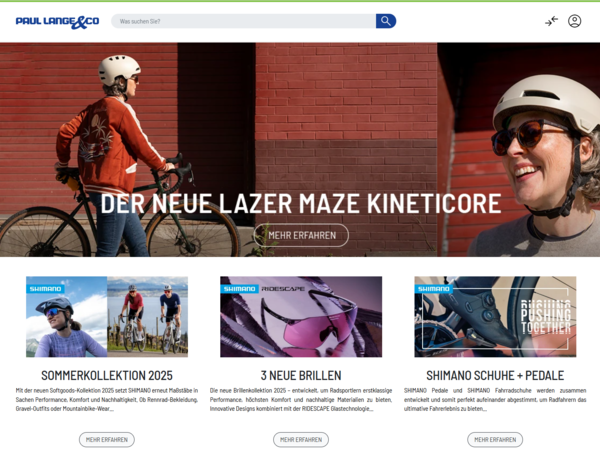
Task: Click 'Mehr erfahren' under Sommerkollektion 2025
Action: (x=107, y=440)
